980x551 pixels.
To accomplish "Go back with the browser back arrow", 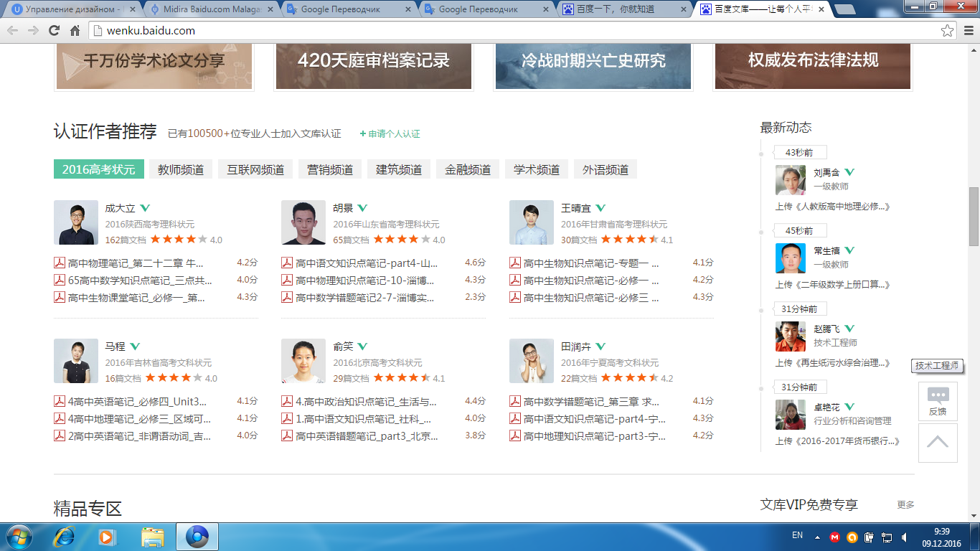I will pos(14,31).
